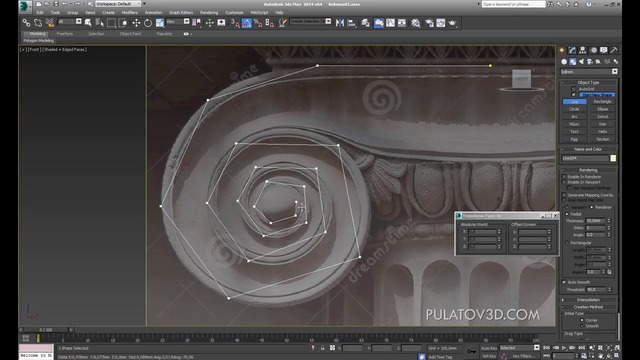
Task: Open the Customize menu
Action: [x=234, y=13]
